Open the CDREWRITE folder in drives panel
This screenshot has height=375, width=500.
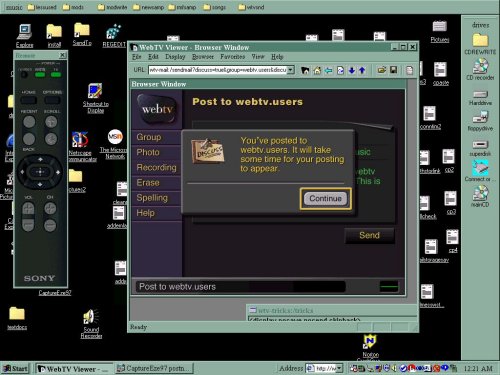point(480,44)
